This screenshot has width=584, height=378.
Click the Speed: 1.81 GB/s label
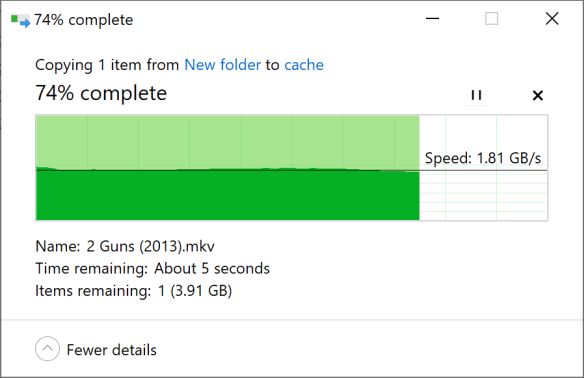pyautogui.click(x=483, y=158)
